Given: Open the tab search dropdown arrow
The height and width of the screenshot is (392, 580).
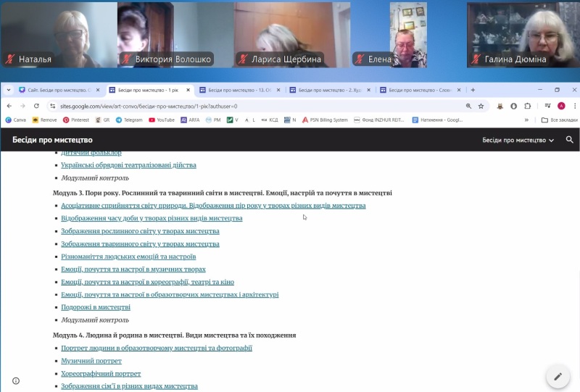Looking at the screenshot, I should pyautogui.click(x=9, y=91).
